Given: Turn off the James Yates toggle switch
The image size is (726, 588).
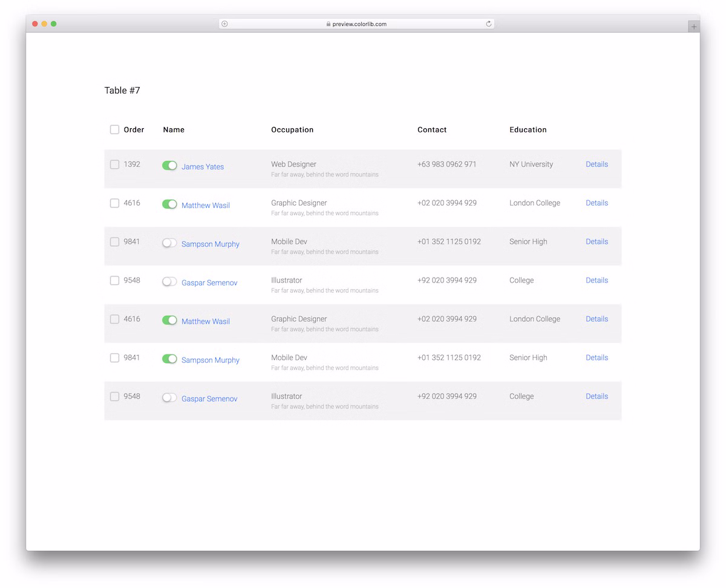Looking at the screenshot, I should pos(169,166).
